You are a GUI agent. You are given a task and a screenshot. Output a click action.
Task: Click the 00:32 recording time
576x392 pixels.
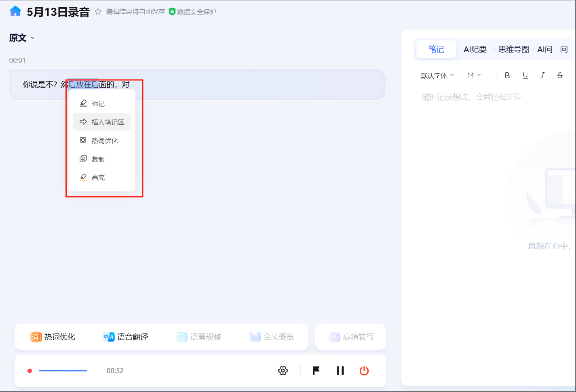pyautogui.click(x=115, y=371)
